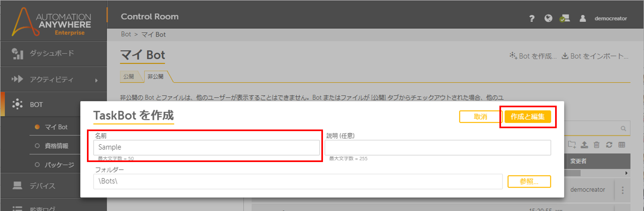Click the フォルダー field showing \Bots\

point(298,181)
